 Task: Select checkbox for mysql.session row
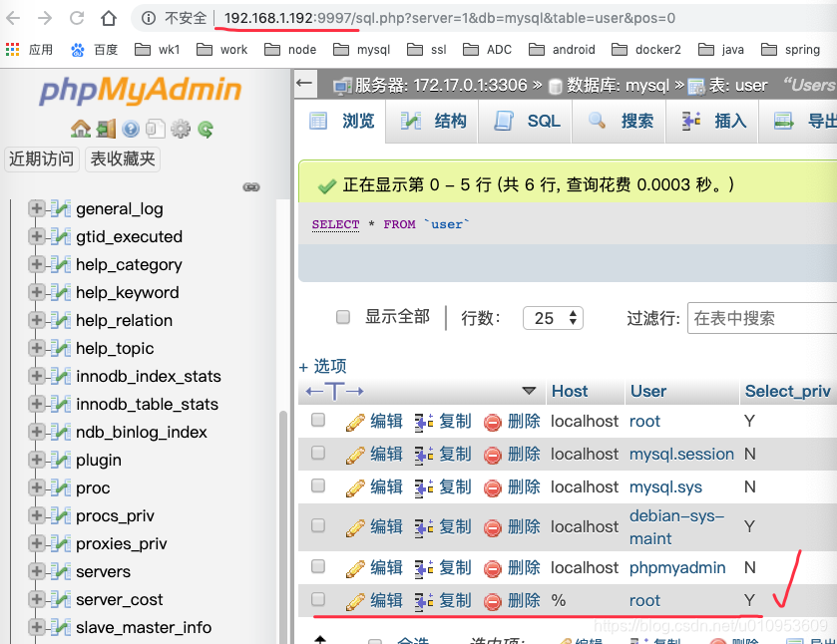click(x=318, y=453)
